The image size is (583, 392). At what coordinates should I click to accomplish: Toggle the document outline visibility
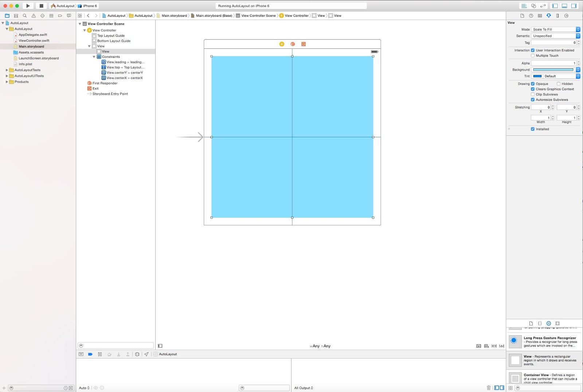point(160,346)
